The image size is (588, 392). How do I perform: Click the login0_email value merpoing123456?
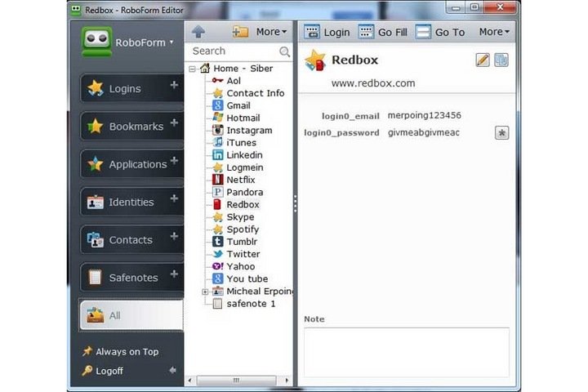coord(424,115)
